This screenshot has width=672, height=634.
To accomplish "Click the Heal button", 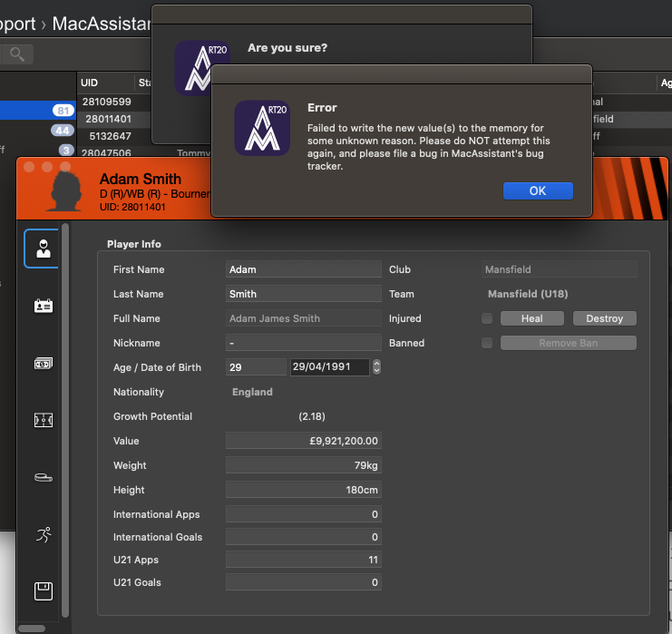I will tap(531, 318).
